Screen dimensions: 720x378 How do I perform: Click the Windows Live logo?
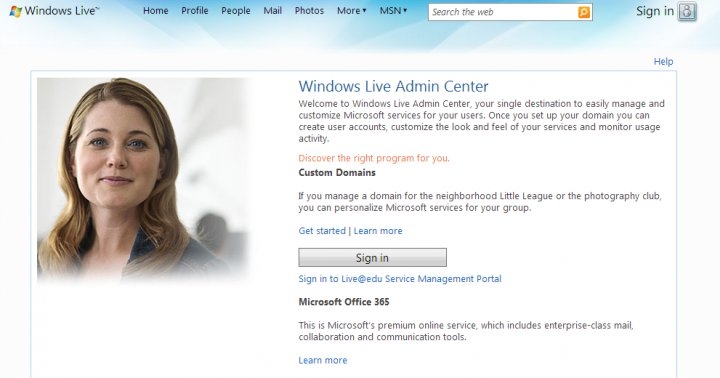point(54,11)
